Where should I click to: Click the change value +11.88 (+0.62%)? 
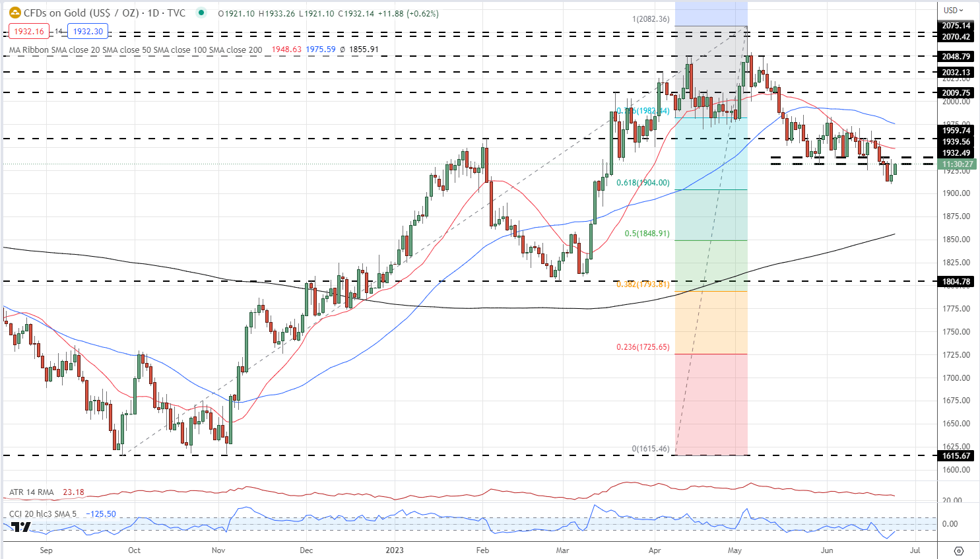(408, 13)
